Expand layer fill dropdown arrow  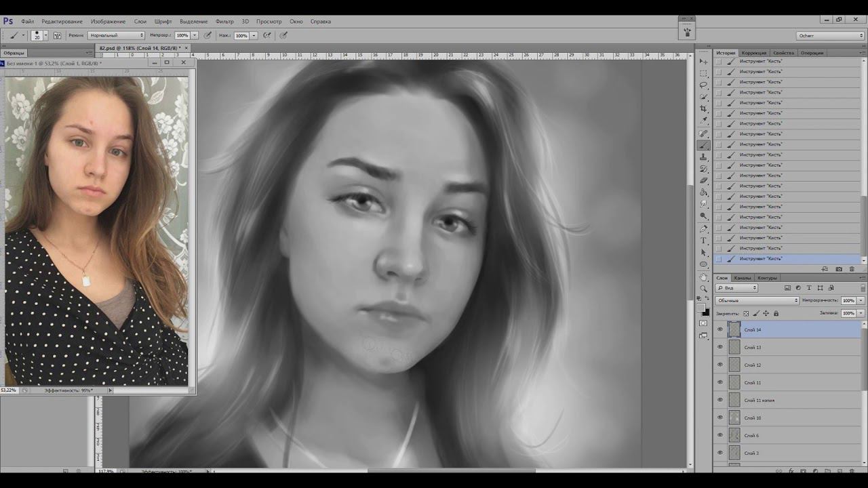[861, 313]
